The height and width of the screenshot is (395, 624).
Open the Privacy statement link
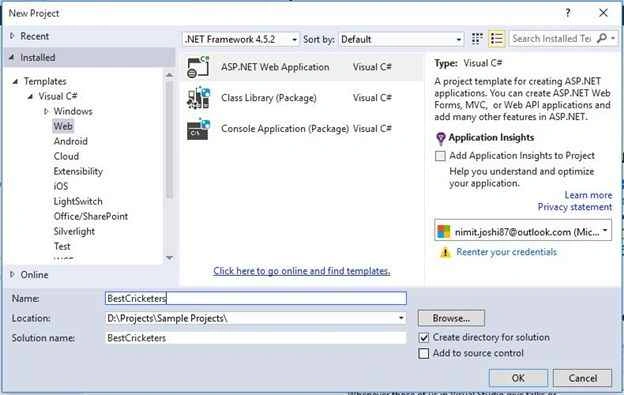[575, 207]
